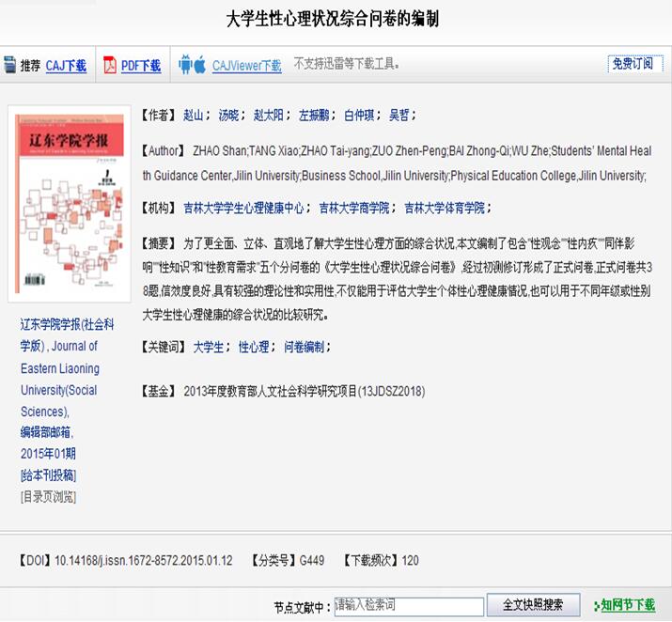Select the keyword 问卷编制

tap(305, 347)
